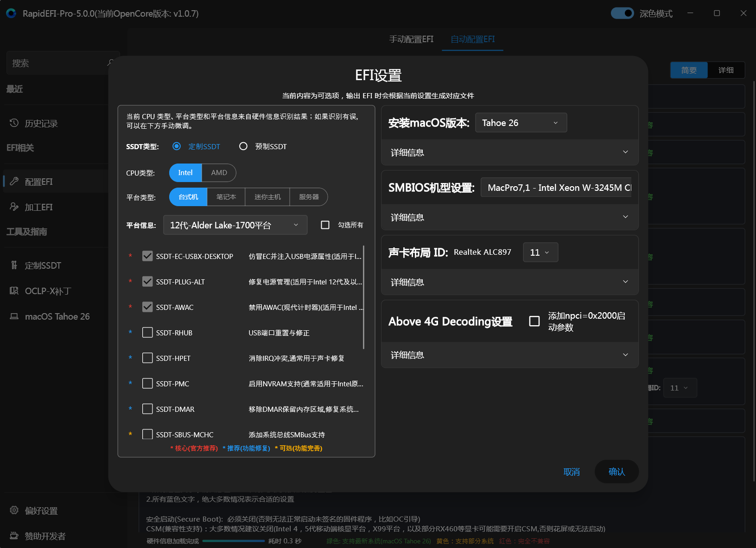The width and height of the screenshot is (756, 548).
Task: Tick the SSDT-SBUS-MCHC checkbox
Action: (147, 435)
